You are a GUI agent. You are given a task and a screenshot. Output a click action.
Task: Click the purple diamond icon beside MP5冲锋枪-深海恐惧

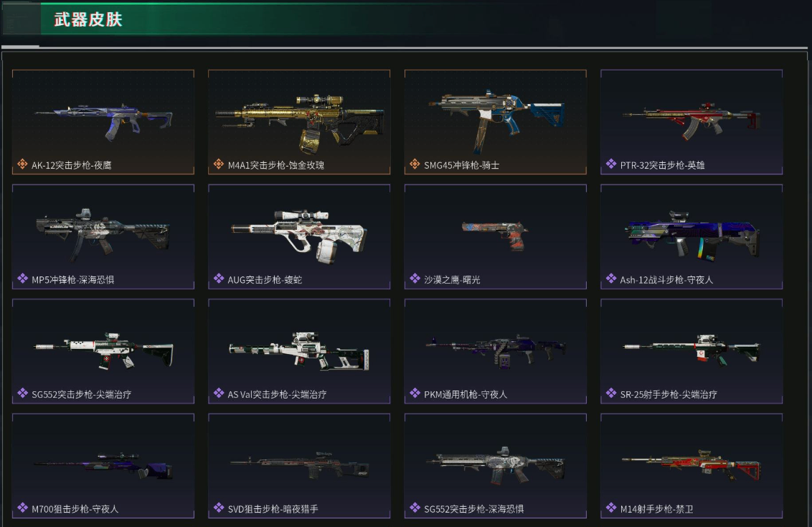(22, 279)
